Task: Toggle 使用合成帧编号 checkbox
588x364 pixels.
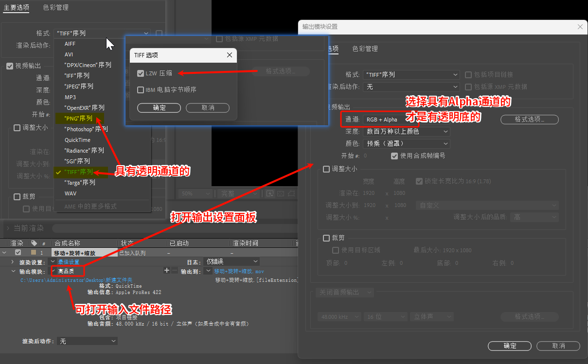Action: tap(394, 156)
